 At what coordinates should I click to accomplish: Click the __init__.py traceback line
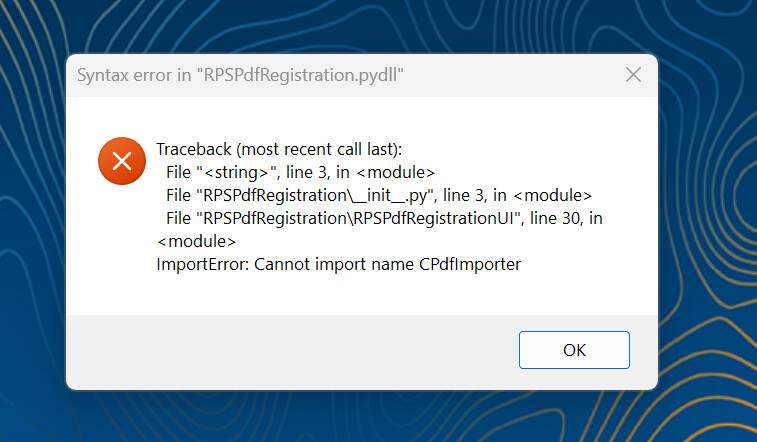[379, 195]
